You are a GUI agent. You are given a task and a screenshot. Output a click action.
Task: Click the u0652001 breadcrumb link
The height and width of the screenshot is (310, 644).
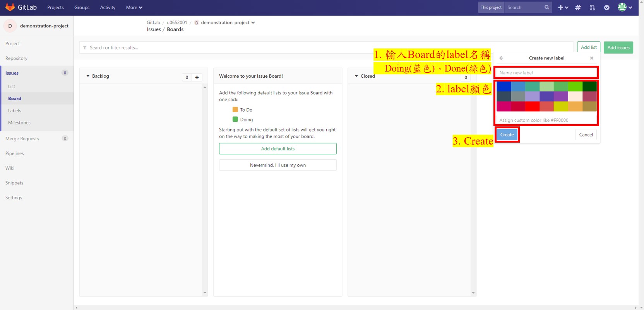pyautogui.click(x=177, y=22)
